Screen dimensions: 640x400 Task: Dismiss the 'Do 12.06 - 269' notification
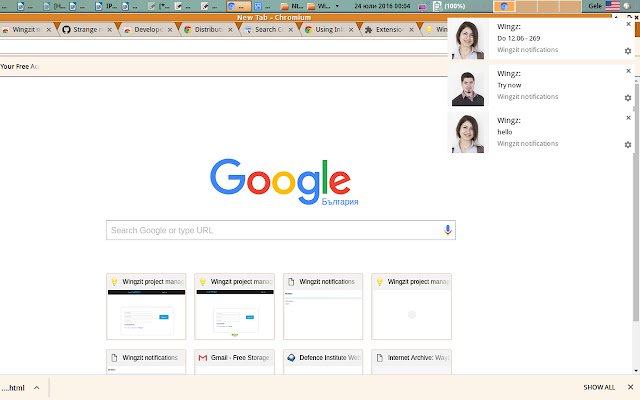pyautogui.click(x=629, y=24)
